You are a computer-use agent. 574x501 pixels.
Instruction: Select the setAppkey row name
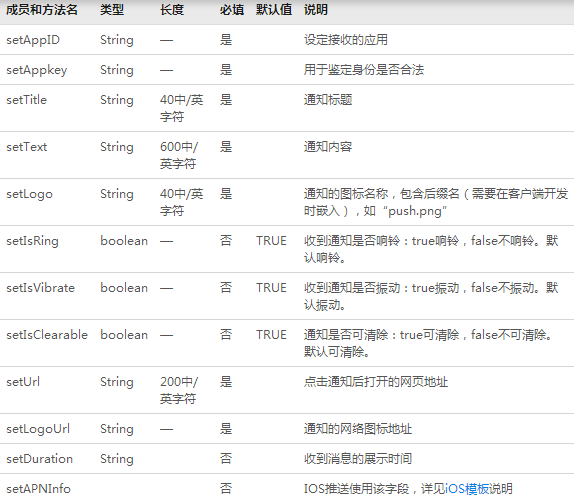click(37, 70)
